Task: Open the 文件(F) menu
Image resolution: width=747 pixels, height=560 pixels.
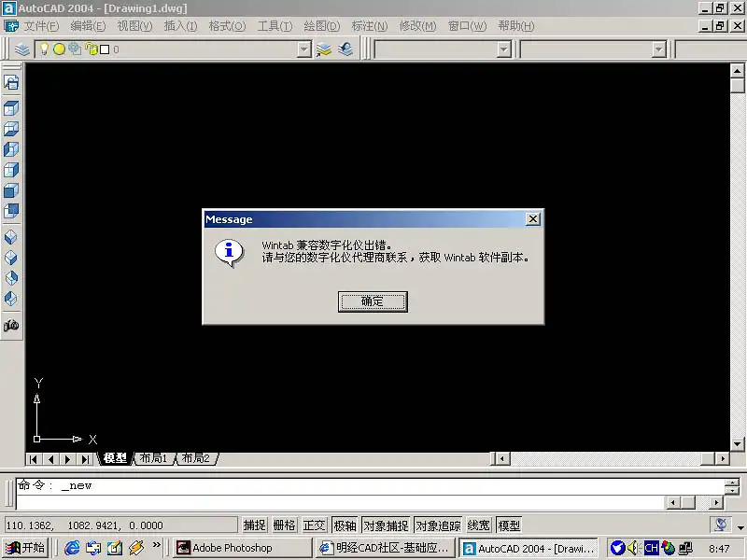Action: (x=41, y=26)
